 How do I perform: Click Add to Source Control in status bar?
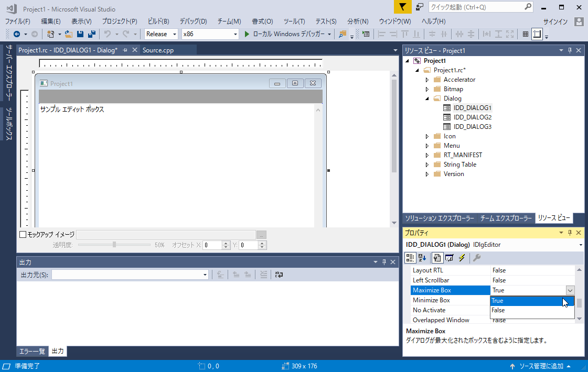(540, 366)
